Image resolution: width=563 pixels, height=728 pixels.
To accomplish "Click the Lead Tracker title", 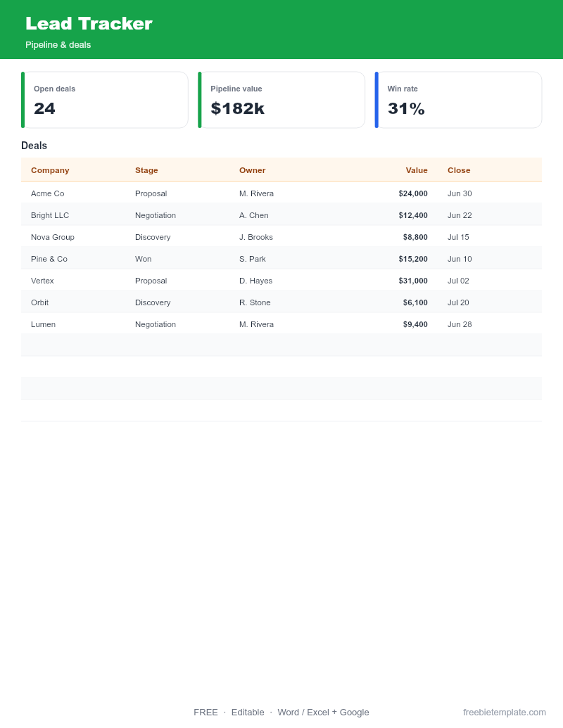I will 89,24.
